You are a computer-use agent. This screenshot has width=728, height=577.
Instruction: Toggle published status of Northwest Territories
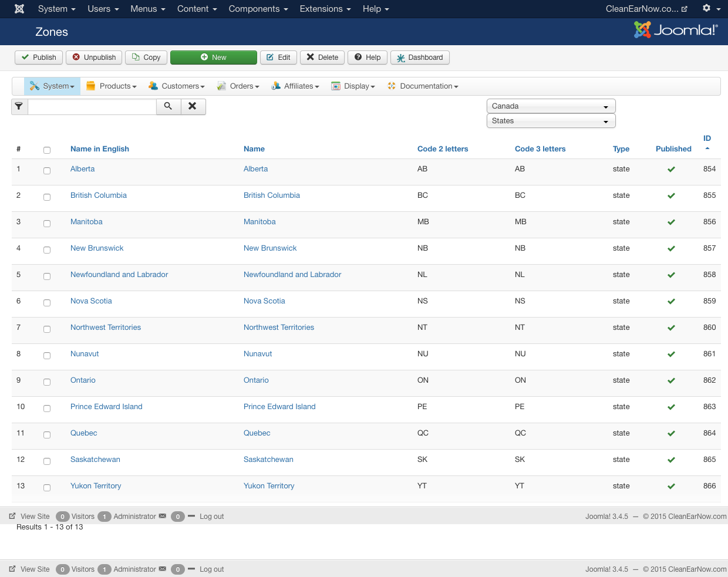click(671, 328)
